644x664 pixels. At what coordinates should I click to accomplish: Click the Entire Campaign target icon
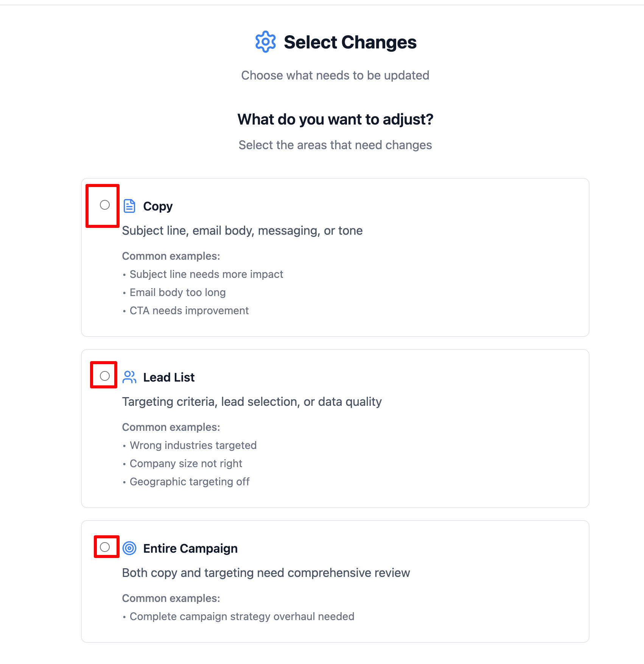(x=129, y=548)
